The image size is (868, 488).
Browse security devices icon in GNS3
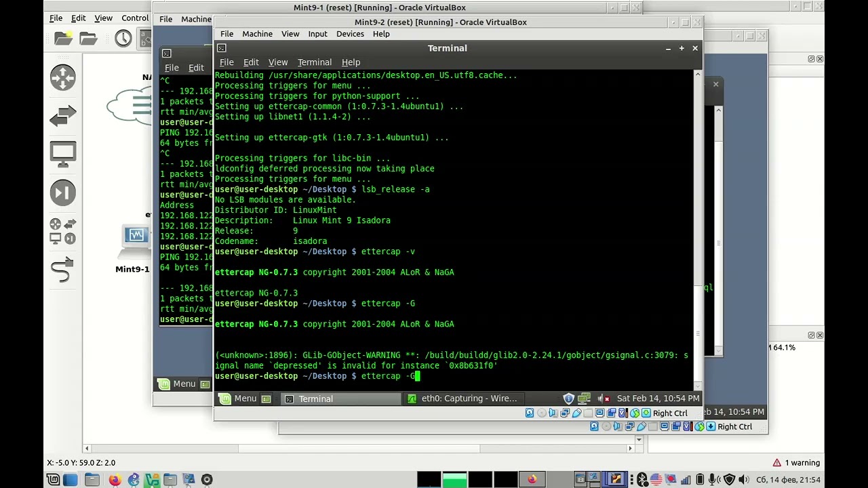(x=63, y=194)
